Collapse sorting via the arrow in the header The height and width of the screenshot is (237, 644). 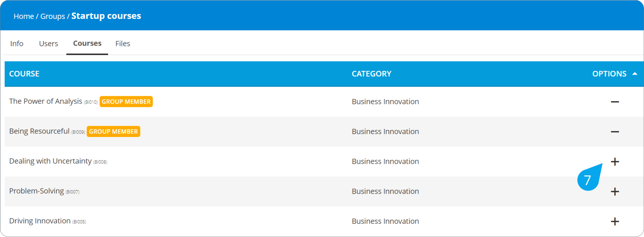point(635,74)
